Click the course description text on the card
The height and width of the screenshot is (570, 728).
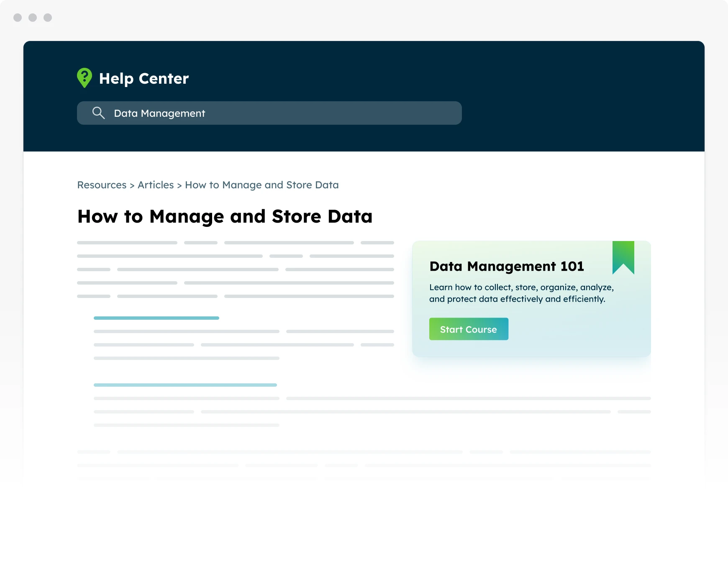point(521,293)
